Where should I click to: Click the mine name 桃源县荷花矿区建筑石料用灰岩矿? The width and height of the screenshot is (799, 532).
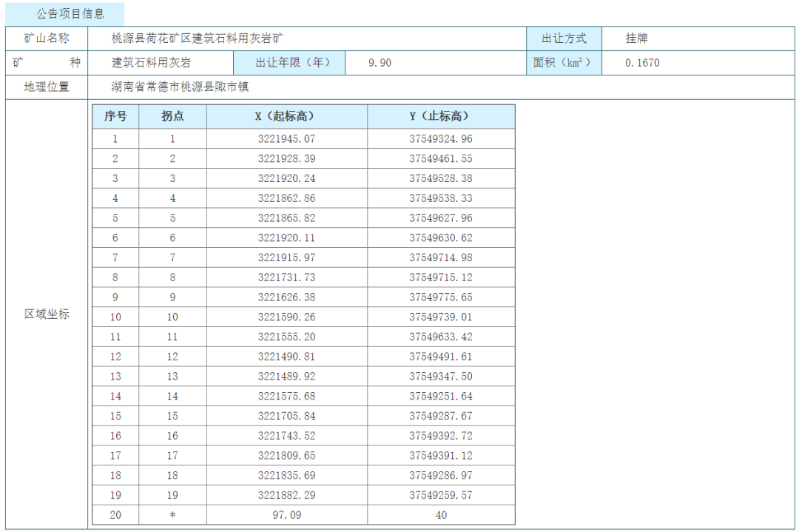click(197, 38)
